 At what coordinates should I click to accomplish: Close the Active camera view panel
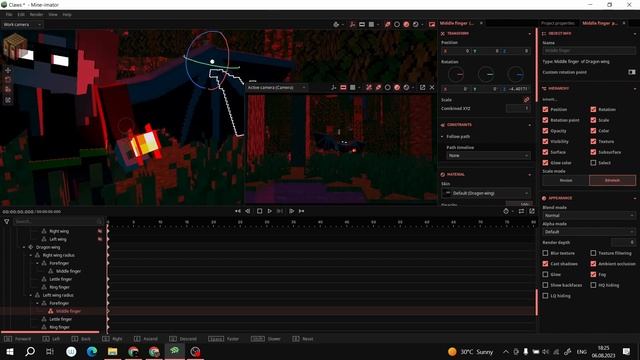point(432,87)
